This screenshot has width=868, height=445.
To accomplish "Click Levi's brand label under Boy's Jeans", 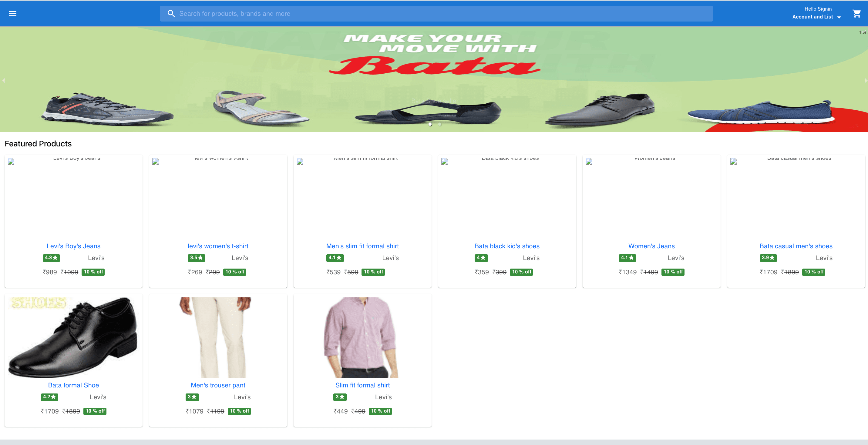I will pos(96,258).
